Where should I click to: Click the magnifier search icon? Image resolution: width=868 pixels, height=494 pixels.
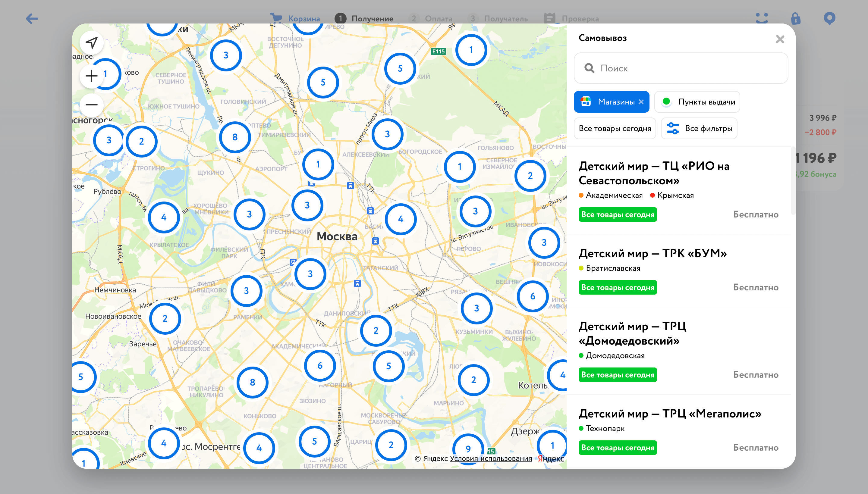click(x=589, y=68)
